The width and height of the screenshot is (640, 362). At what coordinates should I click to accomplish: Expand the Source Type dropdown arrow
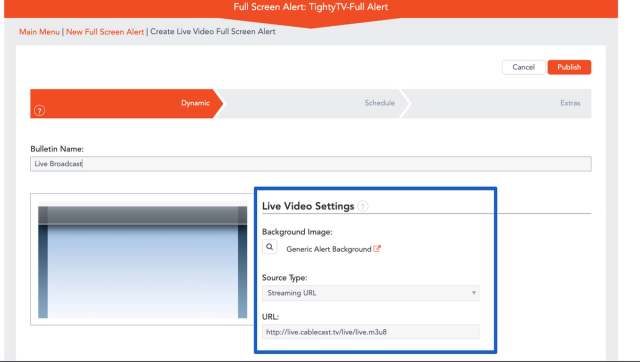click(x=473, y=293)
